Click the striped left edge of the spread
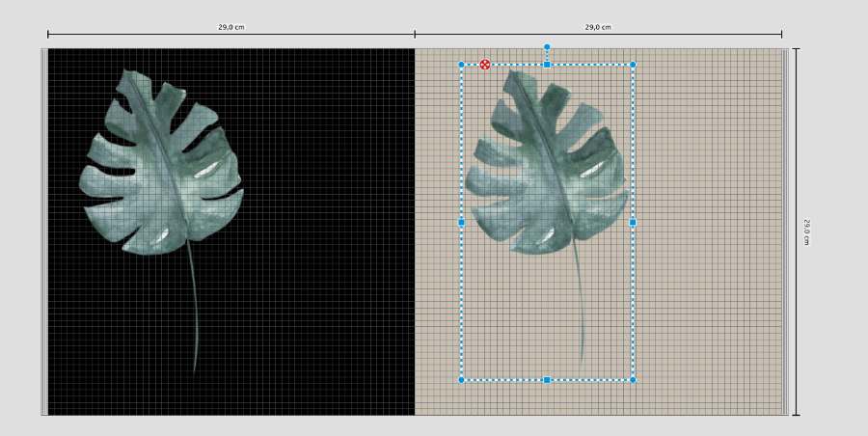Screen dimensions: 868x436 click(x=44, y=232)
